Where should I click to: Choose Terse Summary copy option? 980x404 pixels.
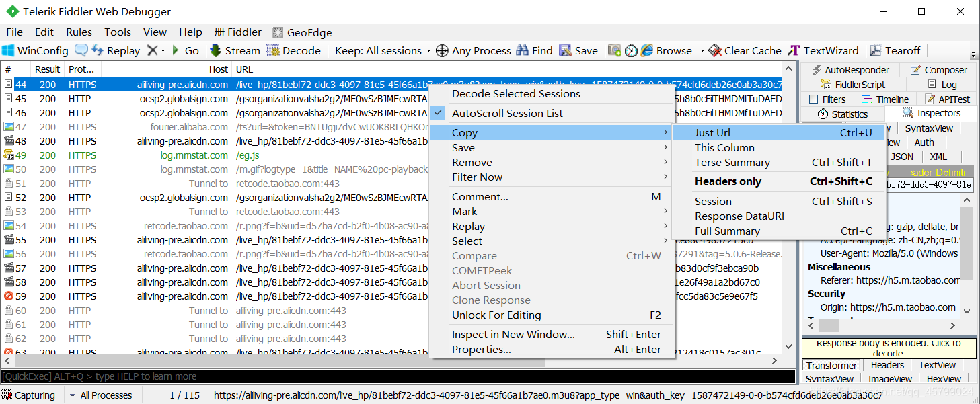coord(778,163)
